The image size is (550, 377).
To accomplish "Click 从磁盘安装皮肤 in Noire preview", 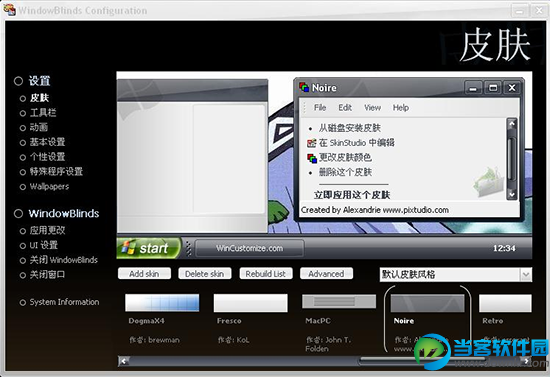I will tap(349, 128).
